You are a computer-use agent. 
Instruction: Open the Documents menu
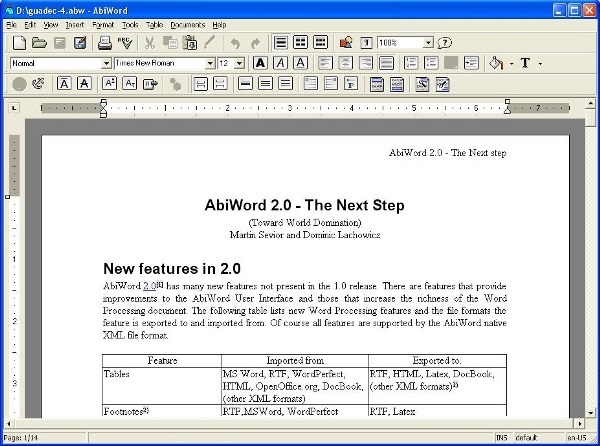tap(188, 25)
